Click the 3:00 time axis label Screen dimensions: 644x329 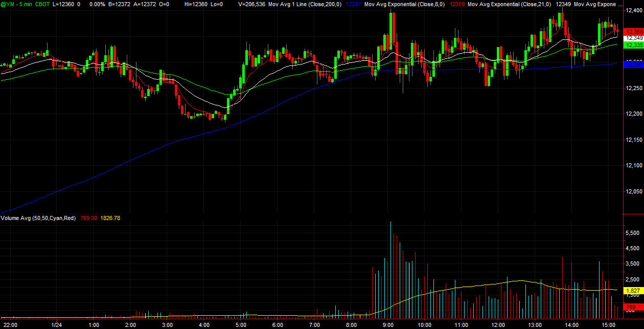point(167,325)
